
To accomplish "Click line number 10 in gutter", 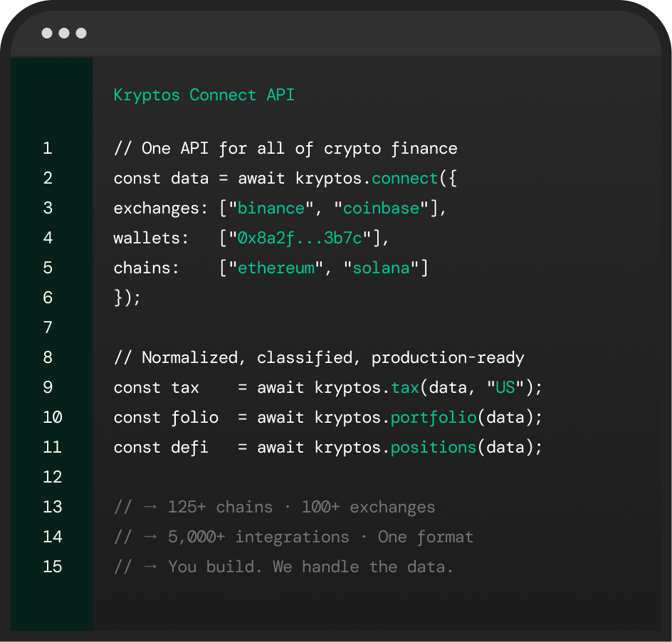I will coord(52,417).
